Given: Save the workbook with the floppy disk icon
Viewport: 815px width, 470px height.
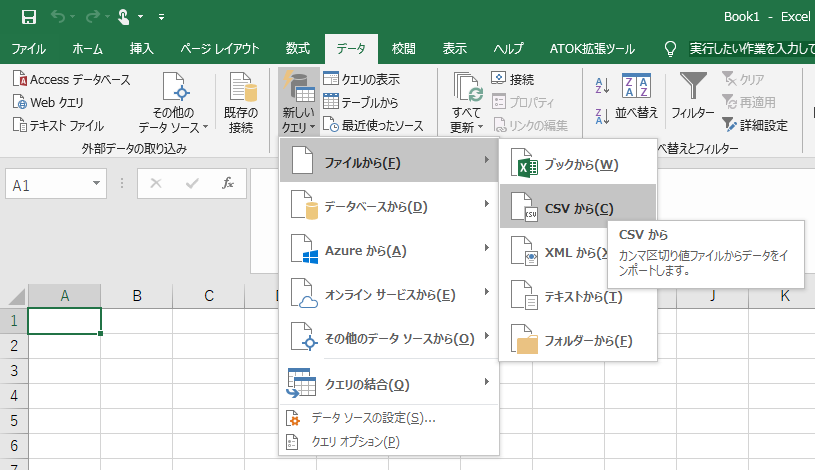Looking at the screenshot, I should 29,17.
